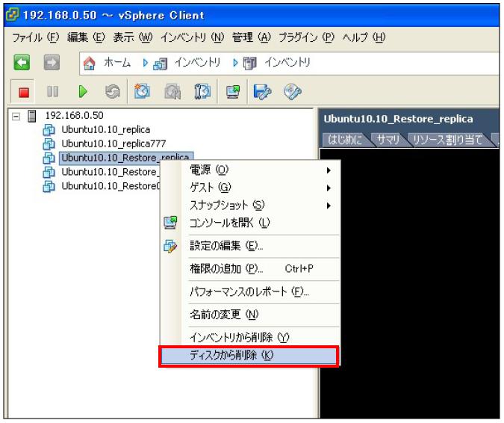This screenshot has height=423, width=504.
Task: Click the reset virtual machine icon
Action: tap(113, 92)
